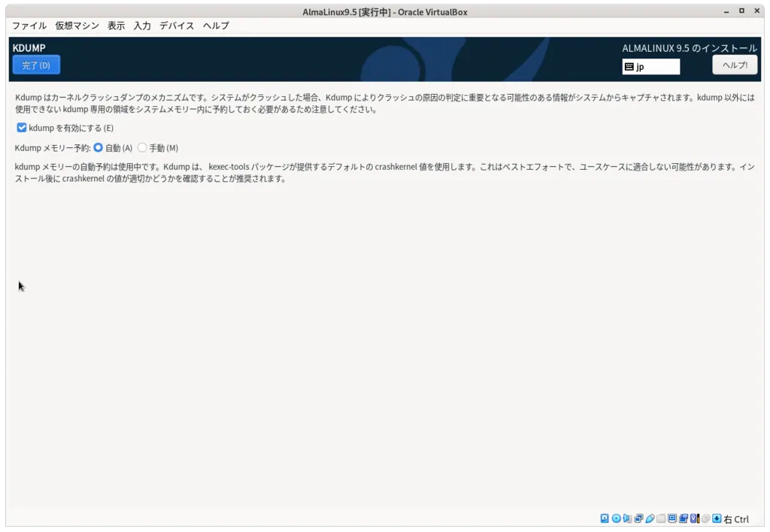Click the hard disk activity status icon

pos(605,518)
